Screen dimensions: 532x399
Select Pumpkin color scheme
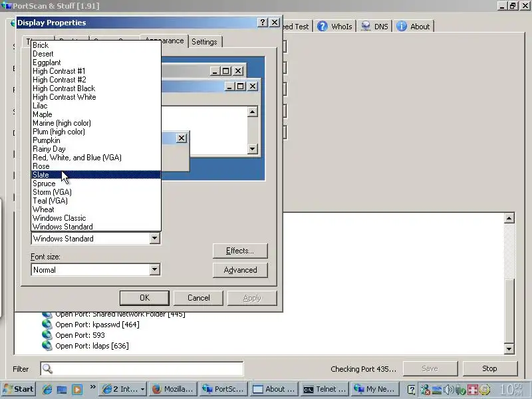pyautogui.click(x=96, y=140)
